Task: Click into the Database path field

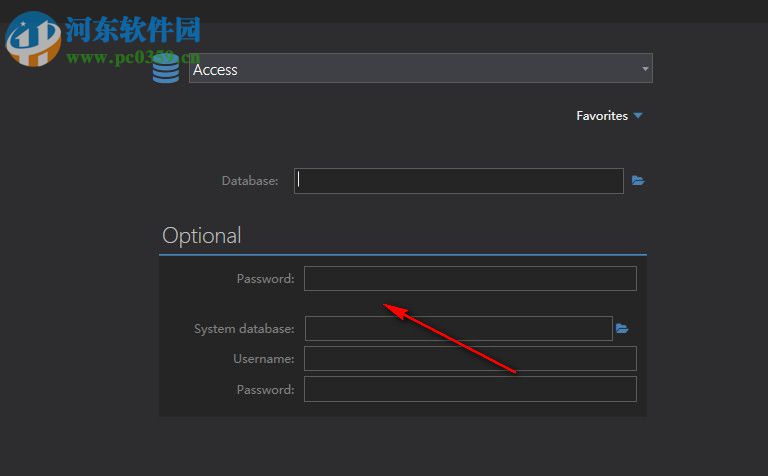Action: (x=458, y=181)
